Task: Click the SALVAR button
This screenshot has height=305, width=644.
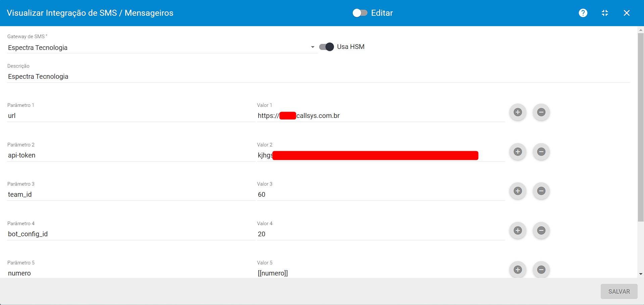Action: [x=619, y=292]
